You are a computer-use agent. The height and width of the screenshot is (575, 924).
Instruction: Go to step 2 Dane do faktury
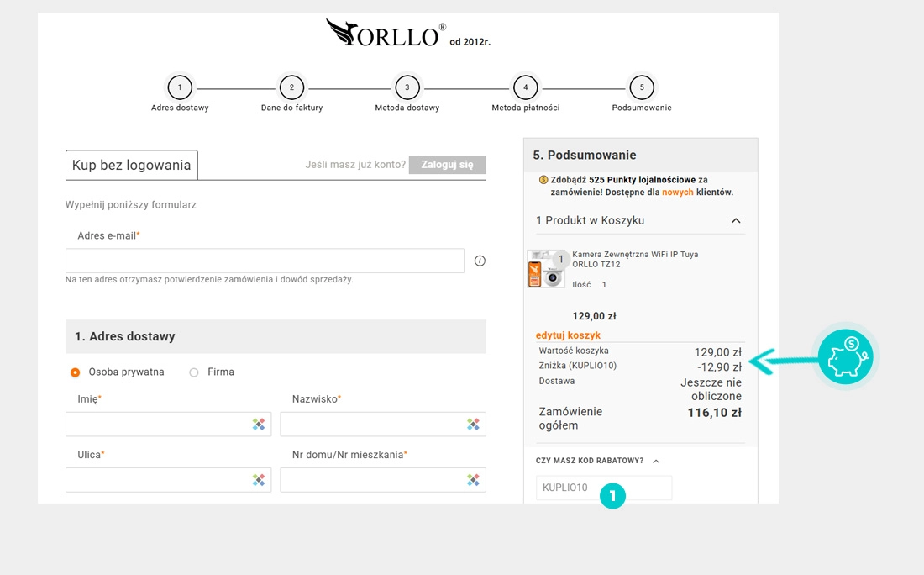coord(291,87)
